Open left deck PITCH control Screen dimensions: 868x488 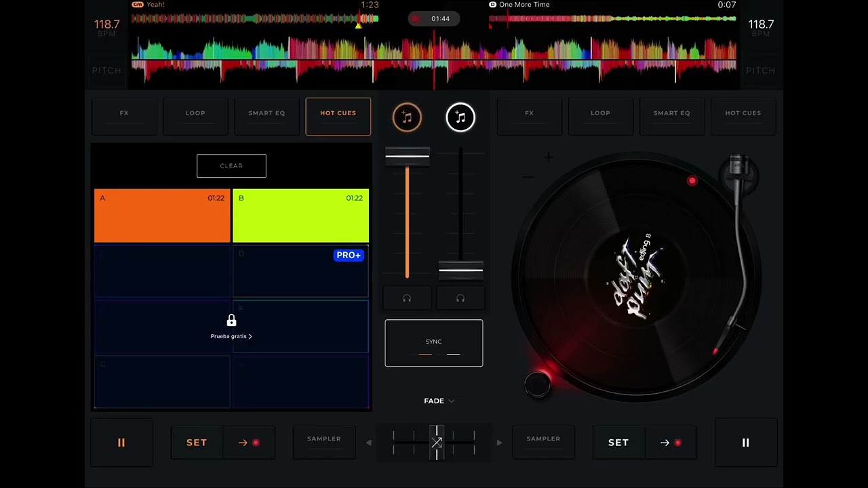point(106,70)
